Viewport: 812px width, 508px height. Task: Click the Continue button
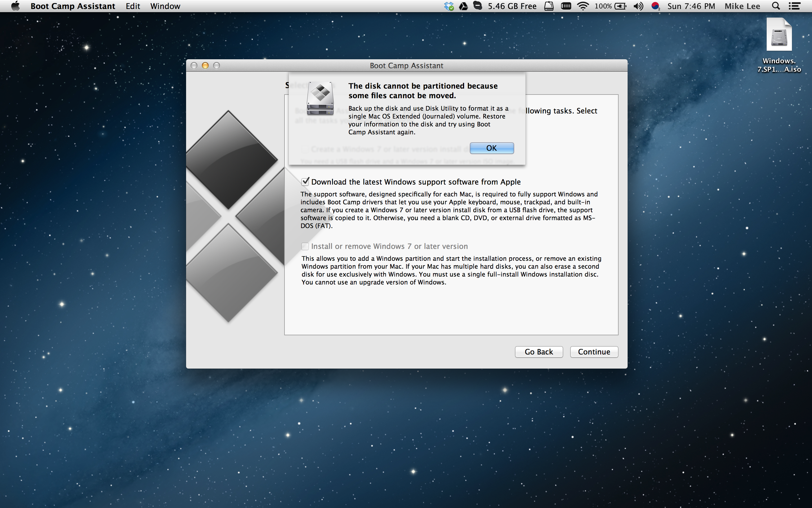[594, 352]
